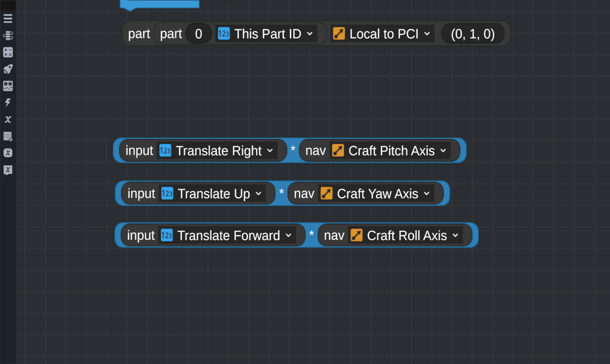
Task: Open the Variables x category
Action: 8,119
